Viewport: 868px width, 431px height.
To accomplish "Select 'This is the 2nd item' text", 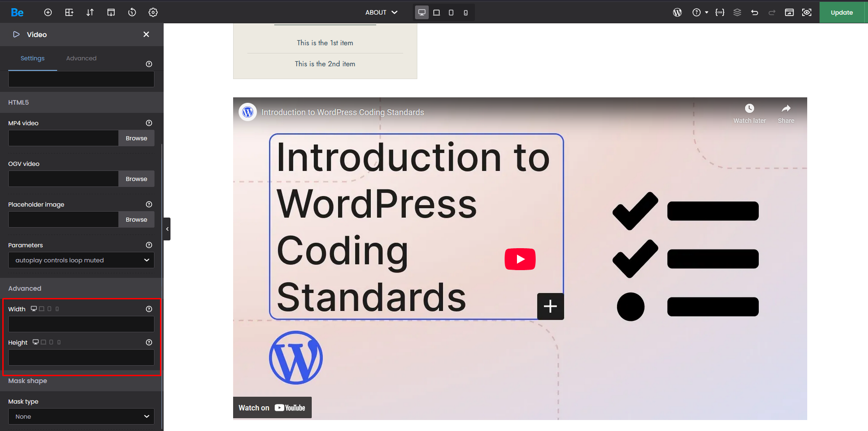I will tap(325, 64).
